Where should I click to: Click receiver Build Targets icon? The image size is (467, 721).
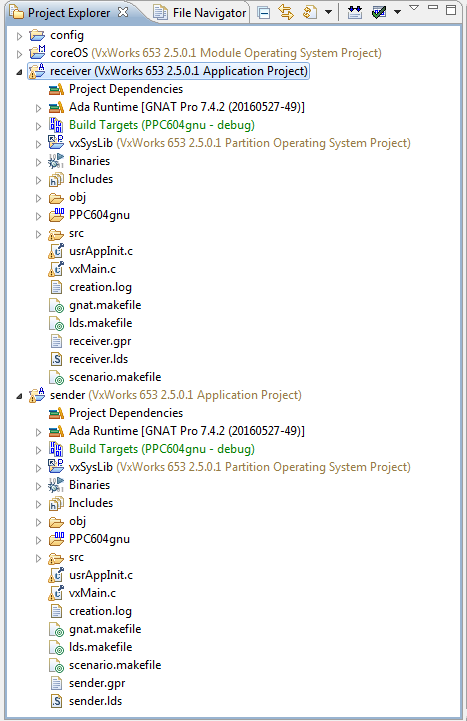click(x=56, y=125)
